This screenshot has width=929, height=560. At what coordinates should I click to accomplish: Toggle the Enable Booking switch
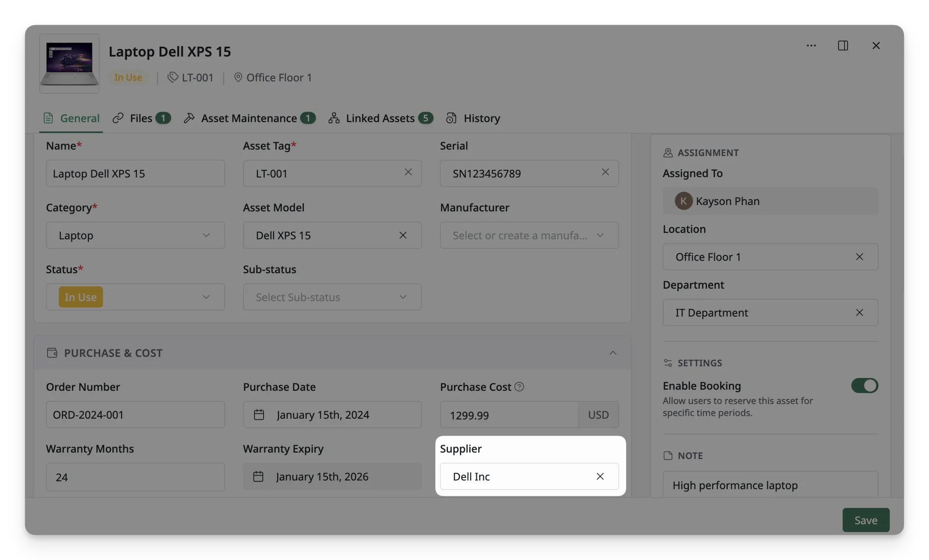tap(864, 385)
